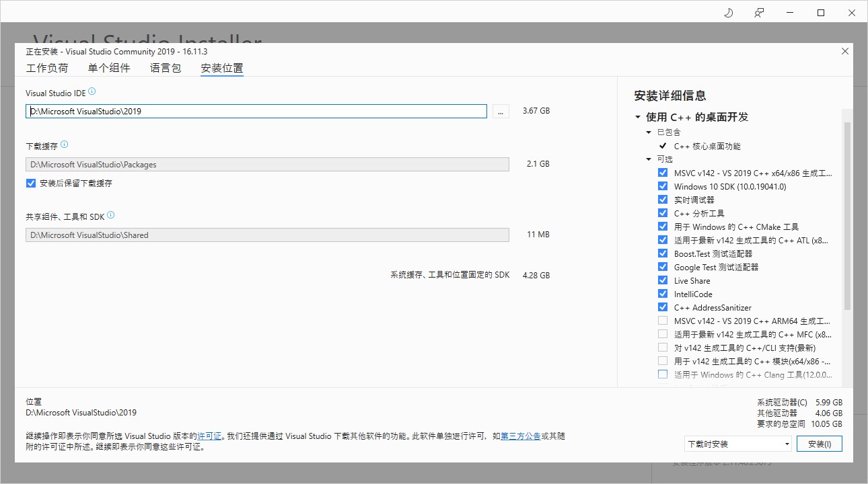Image resolution: width=868 pixels, height=484 pixels.
Task: Switch to the 单个组件 tab
Action: pos(109,68)
